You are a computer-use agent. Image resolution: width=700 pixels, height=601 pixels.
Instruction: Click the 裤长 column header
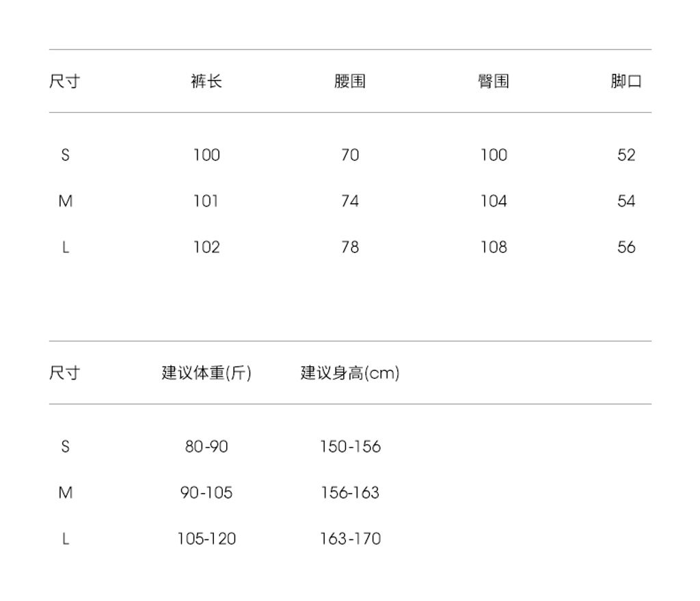pyautogui.click(x=206, y=81)
